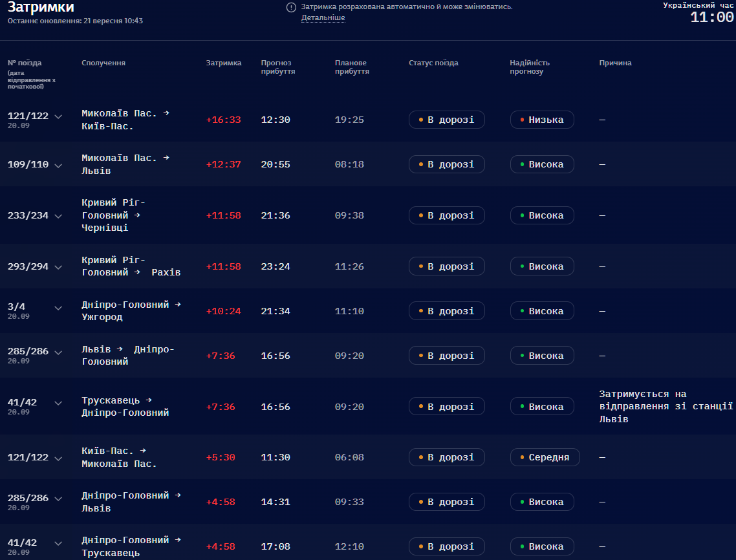Click forecast arrival 23:24

click(276, 266)
